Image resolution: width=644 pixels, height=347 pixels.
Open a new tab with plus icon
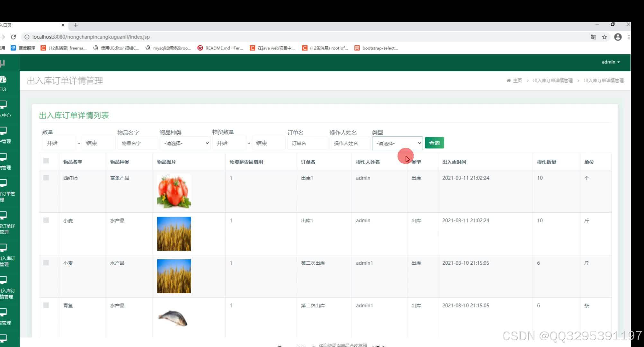(76, 25)
